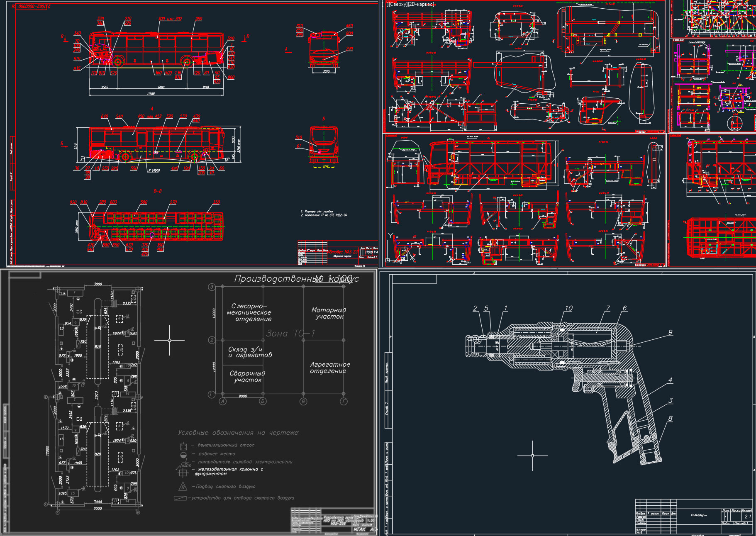Select the 'R 14000' radius label
Image resolution: width=756 pixels, height=536 pixels.
(x=154, y=171)
